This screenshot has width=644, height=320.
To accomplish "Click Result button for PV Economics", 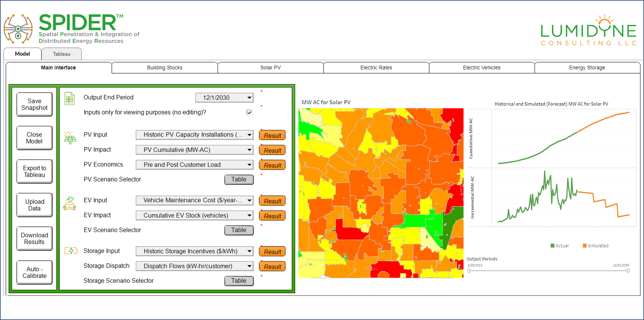I will (x=272, y=165).
